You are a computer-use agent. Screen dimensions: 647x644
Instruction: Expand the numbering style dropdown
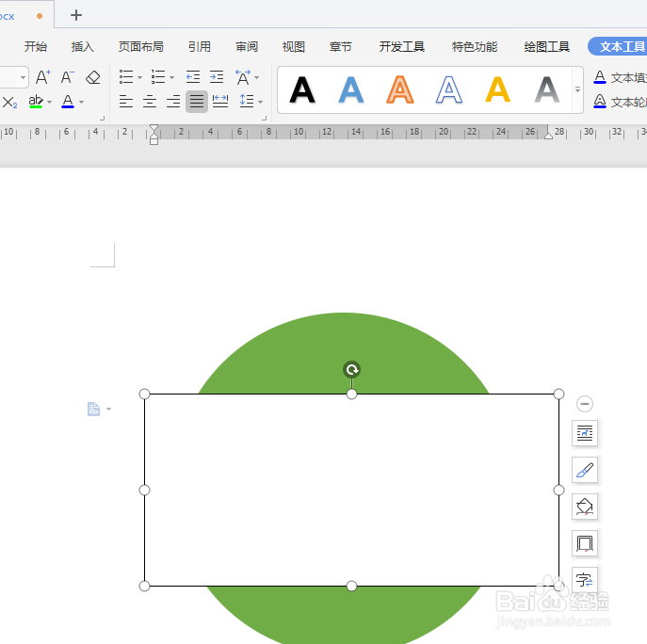coord(171,77)
